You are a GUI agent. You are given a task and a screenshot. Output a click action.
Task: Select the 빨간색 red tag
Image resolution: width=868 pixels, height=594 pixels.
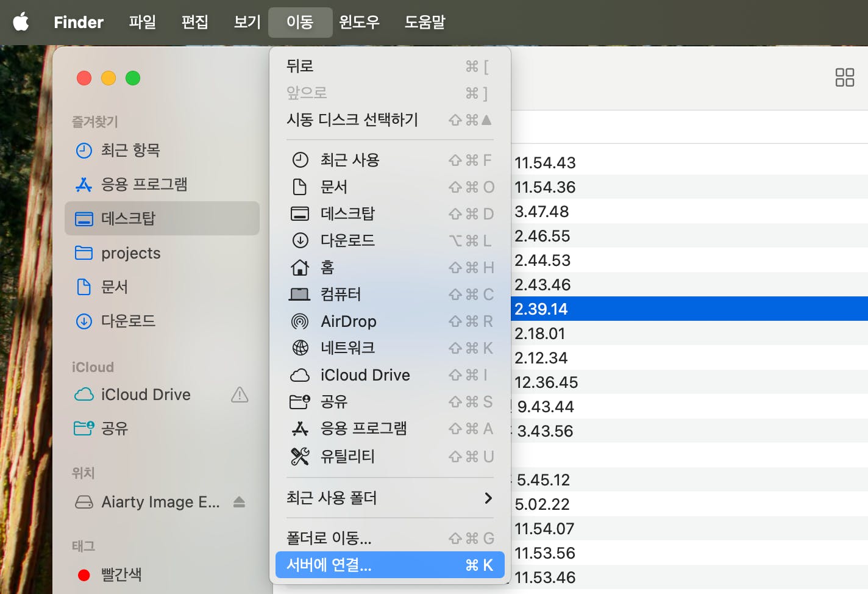click(121, 574)
